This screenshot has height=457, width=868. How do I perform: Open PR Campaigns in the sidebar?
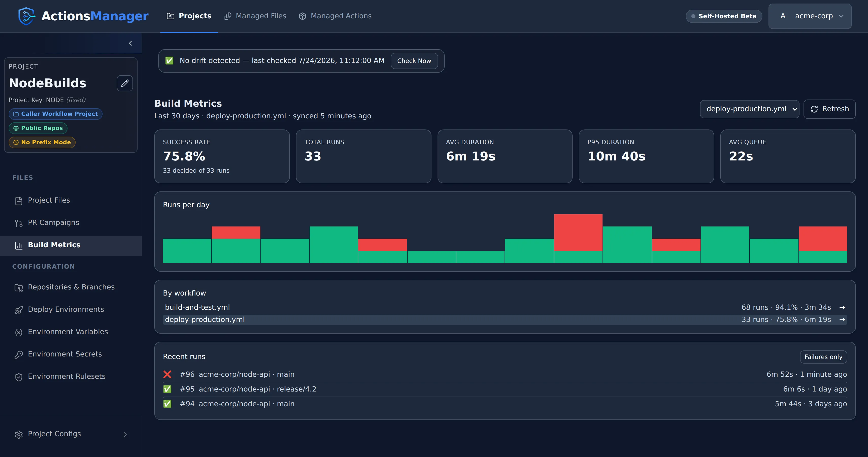coord(71,223)
